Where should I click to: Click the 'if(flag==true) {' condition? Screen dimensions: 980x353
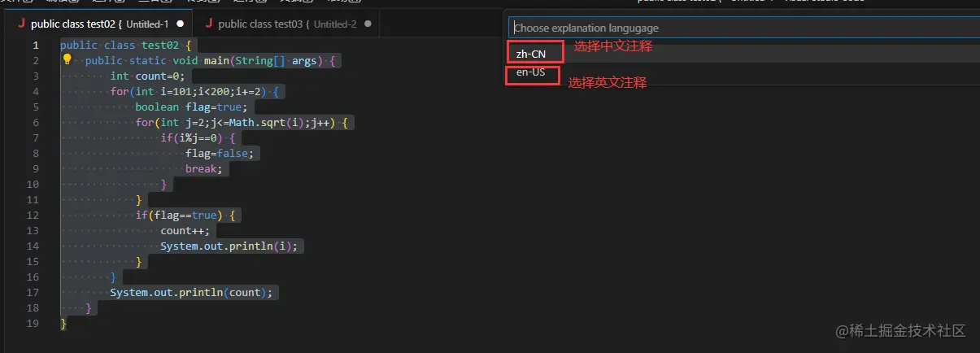tap(185, 215)
